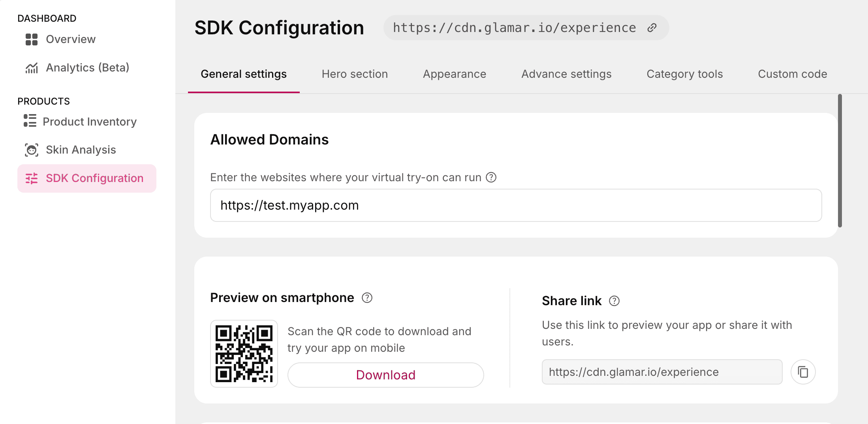Open the Custom code tab
868x424 pixels.
pos(792,74)
